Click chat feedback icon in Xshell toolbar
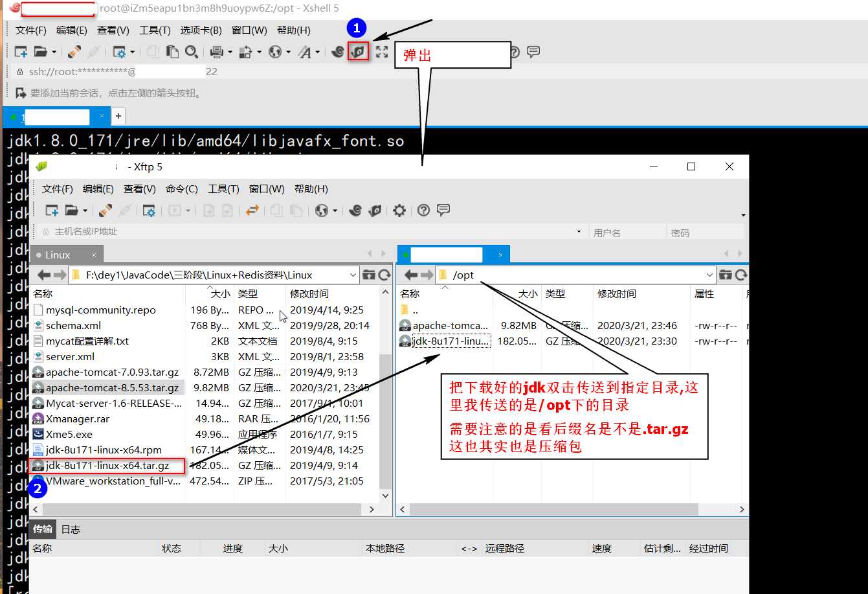Viewport: 868px width, 594px height. coord(533,52)
